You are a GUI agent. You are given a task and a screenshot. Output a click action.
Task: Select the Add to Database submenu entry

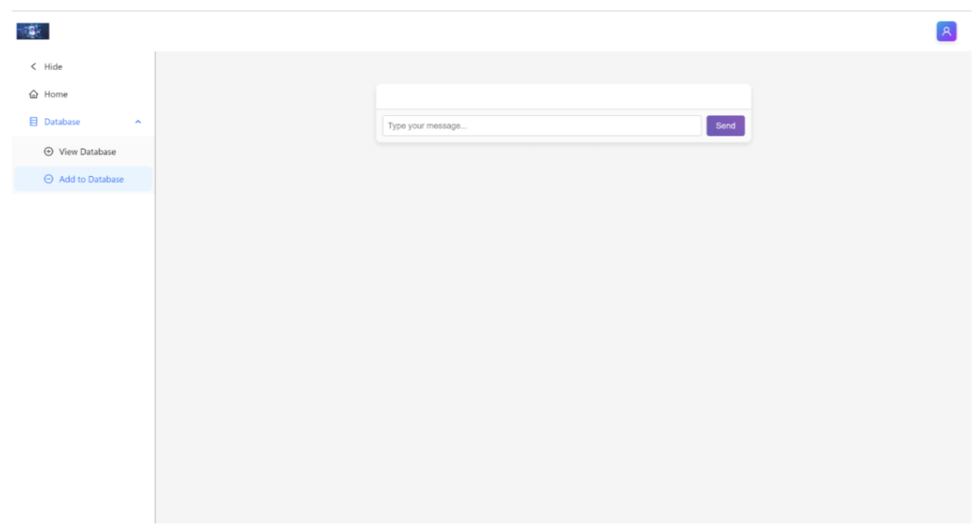point(91,179)
